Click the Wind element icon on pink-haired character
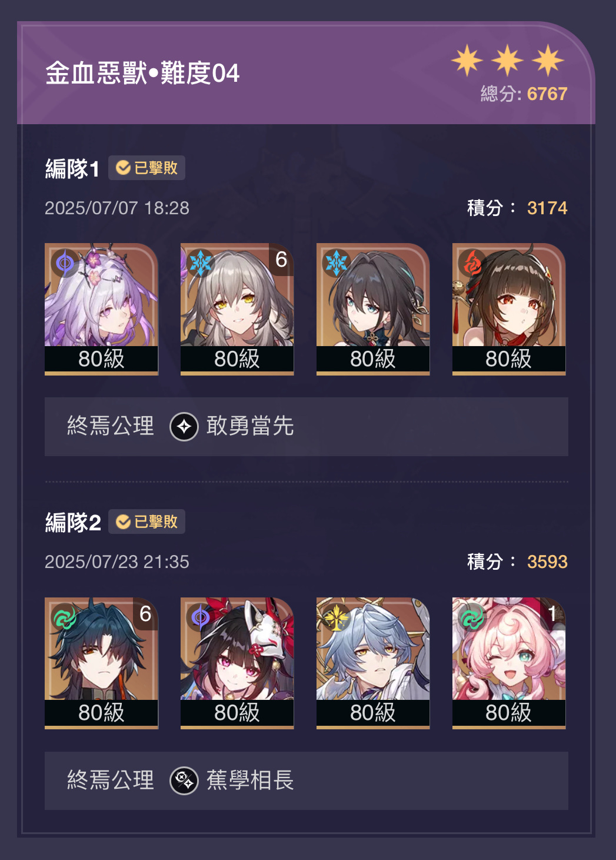616x860 pixels. [x=472, y=617]
